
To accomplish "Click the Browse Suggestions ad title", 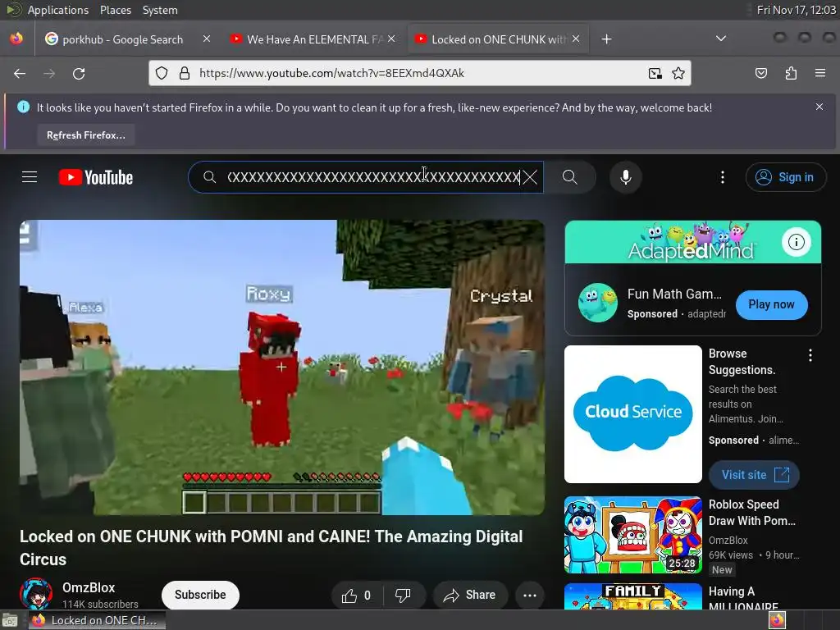I will click(742, 362).
